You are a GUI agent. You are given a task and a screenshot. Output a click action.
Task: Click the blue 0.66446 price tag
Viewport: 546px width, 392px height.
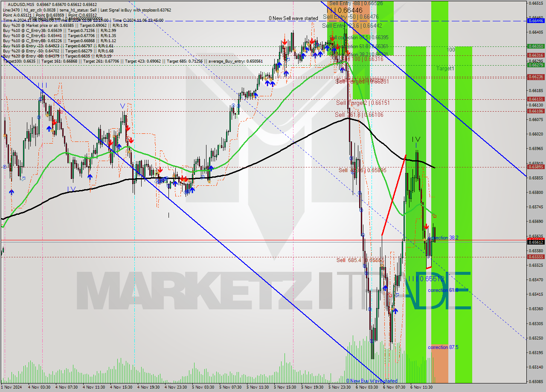pyautogui.click(x=535, y=20)
